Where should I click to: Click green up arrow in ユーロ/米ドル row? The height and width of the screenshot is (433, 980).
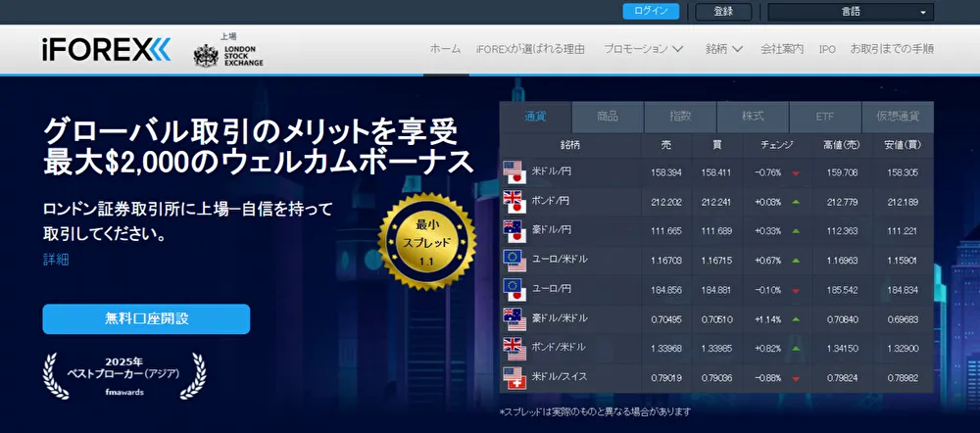pos(796,261)
